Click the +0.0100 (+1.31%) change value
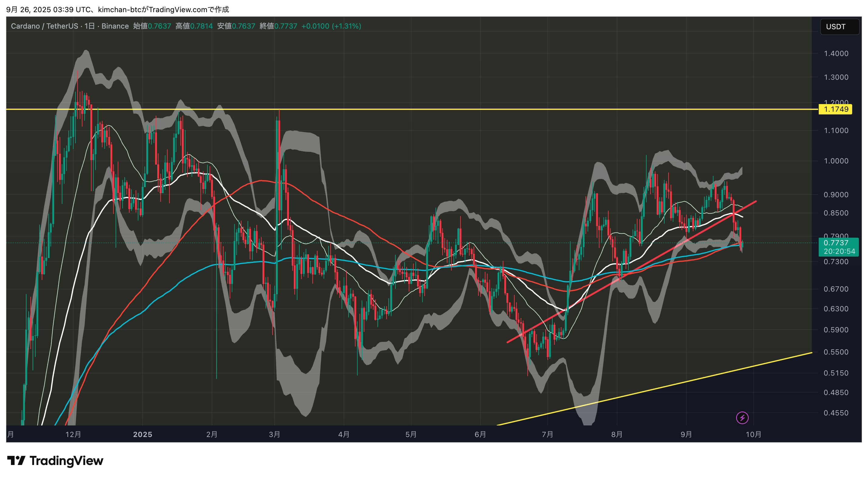This screenshot has width=868, height=479. click(331, 26)
